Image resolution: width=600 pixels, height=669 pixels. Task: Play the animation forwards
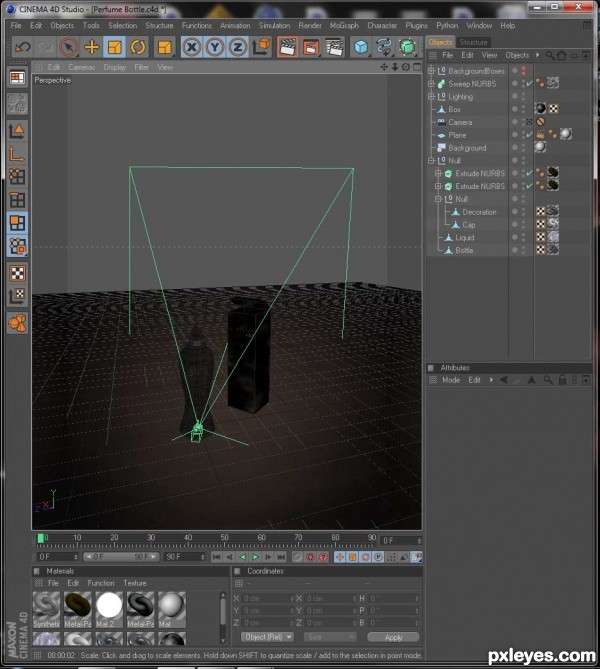tap(255, 557)
